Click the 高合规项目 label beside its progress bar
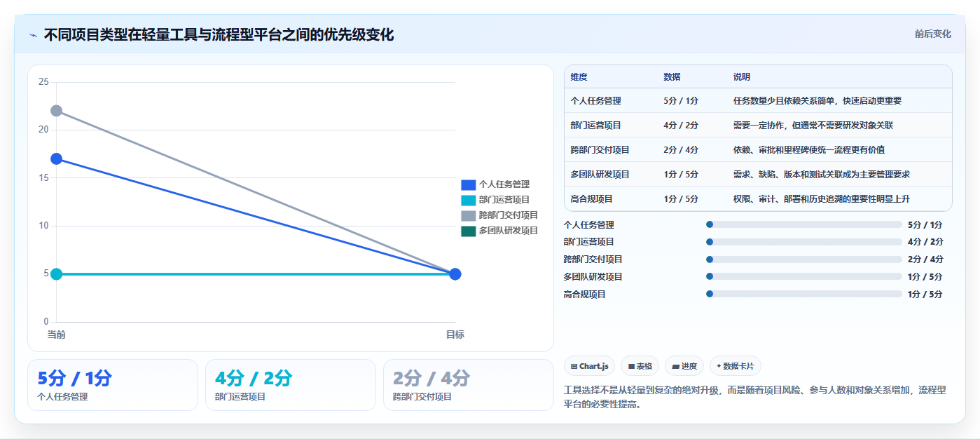Viewport: 980px width, 439px height. [x=585, y=295]
